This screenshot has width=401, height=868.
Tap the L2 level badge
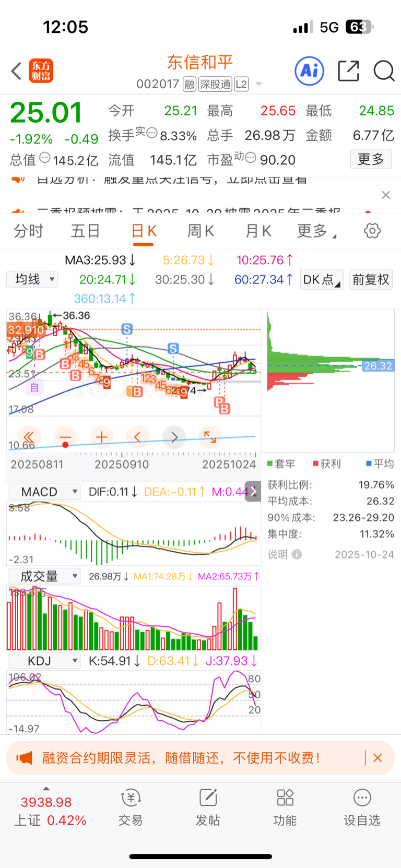pyautogui.click(x=241, y=84)
